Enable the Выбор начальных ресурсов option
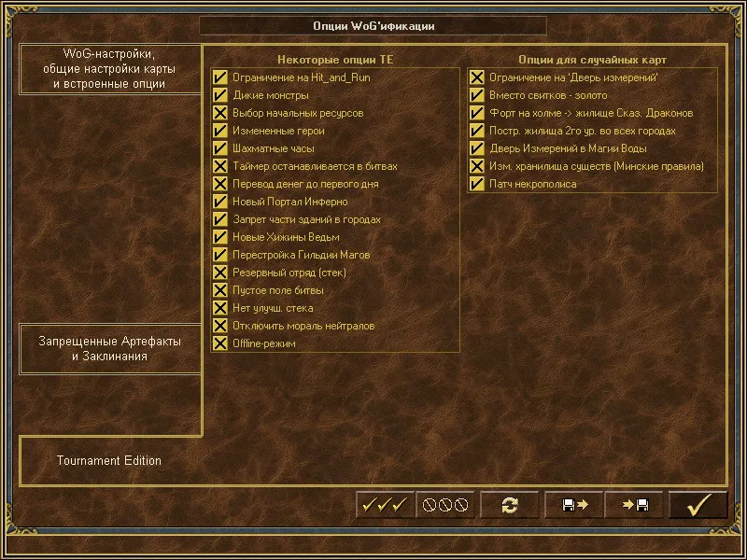Image resolution: width=747 pixels, height=560 pixels. coord(220,113)
